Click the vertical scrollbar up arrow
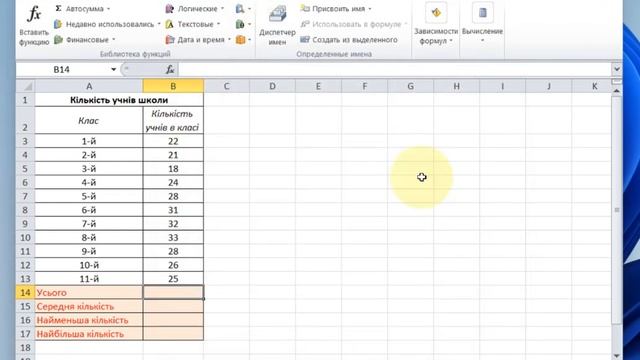Screen dimensions: 640x360 pyautogui.click(x=617, y=91)
